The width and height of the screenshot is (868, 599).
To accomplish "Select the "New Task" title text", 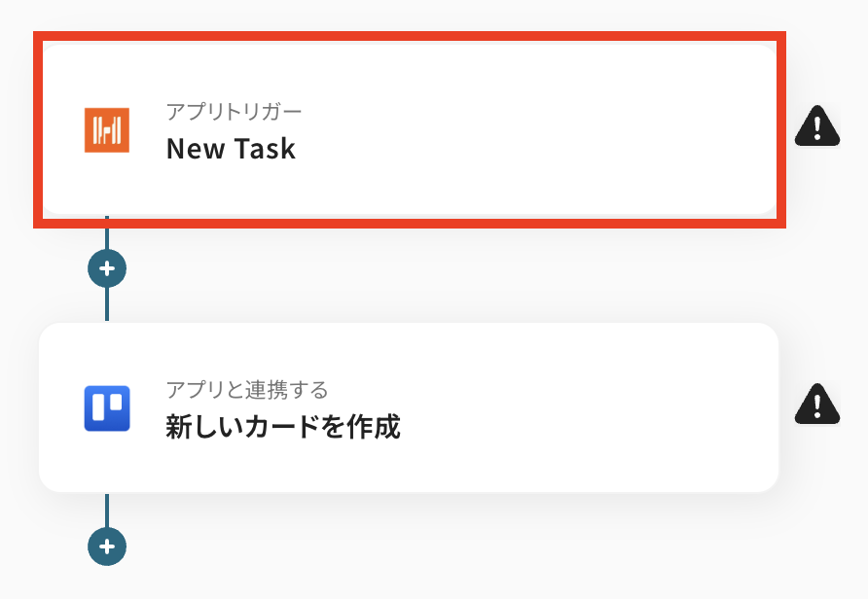I will [x=231, y=149].
